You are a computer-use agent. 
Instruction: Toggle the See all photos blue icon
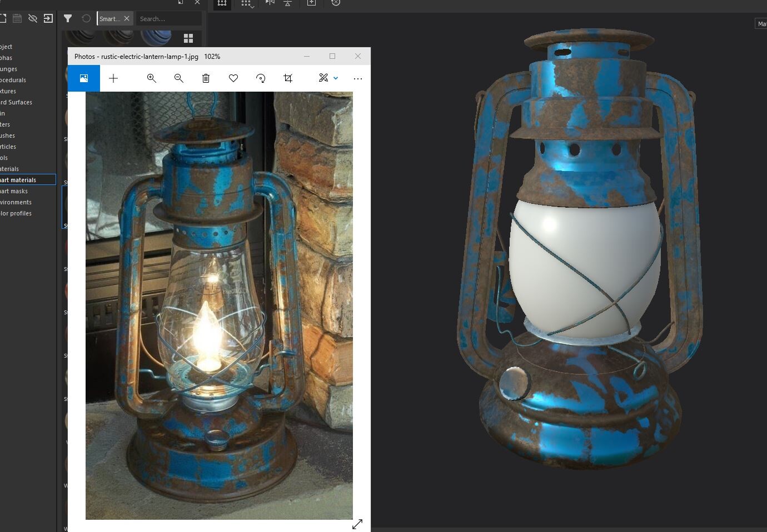[83, 78]
